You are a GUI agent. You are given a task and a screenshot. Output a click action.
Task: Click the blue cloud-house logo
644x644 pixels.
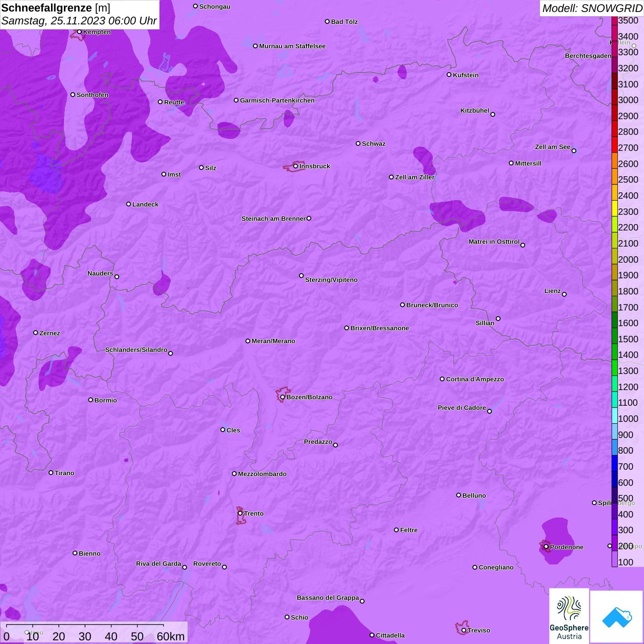click(616, 617)
